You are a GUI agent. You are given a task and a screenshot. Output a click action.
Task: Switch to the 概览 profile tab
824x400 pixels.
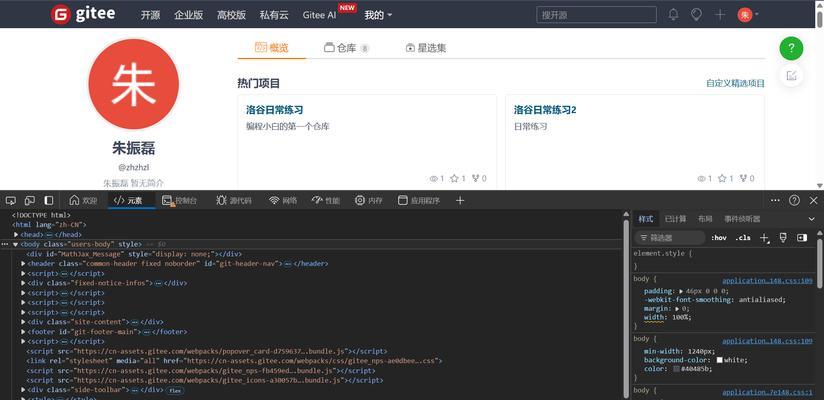tap(272, 48)
